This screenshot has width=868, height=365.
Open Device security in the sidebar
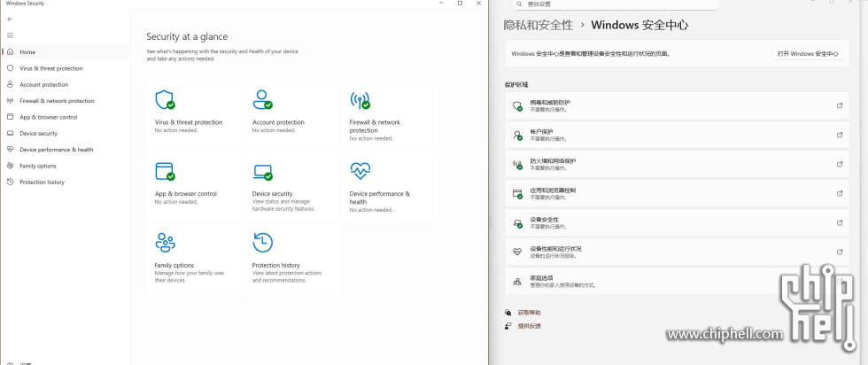point(38,134)
